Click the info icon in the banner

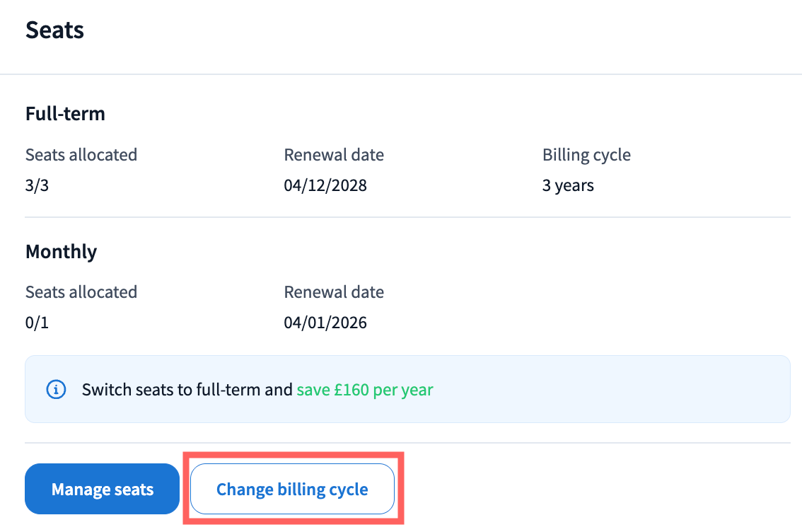[x=56, y=390]
